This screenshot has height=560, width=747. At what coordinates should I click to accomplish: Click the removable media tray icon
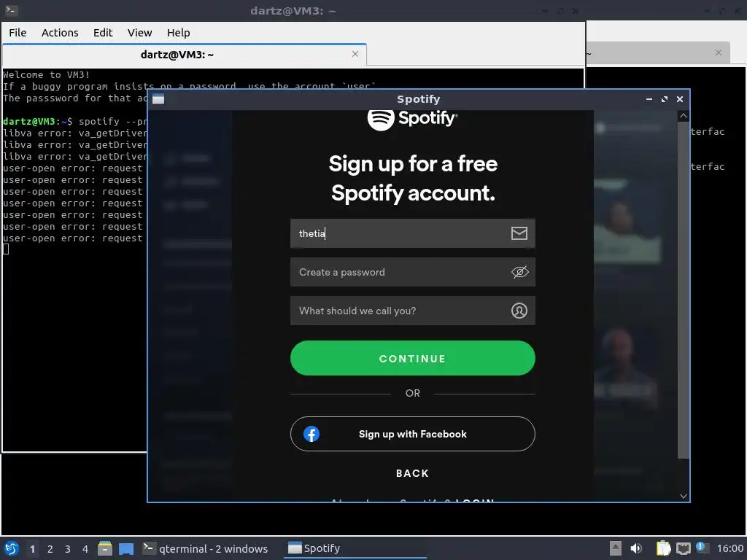[x=615, y=548]
